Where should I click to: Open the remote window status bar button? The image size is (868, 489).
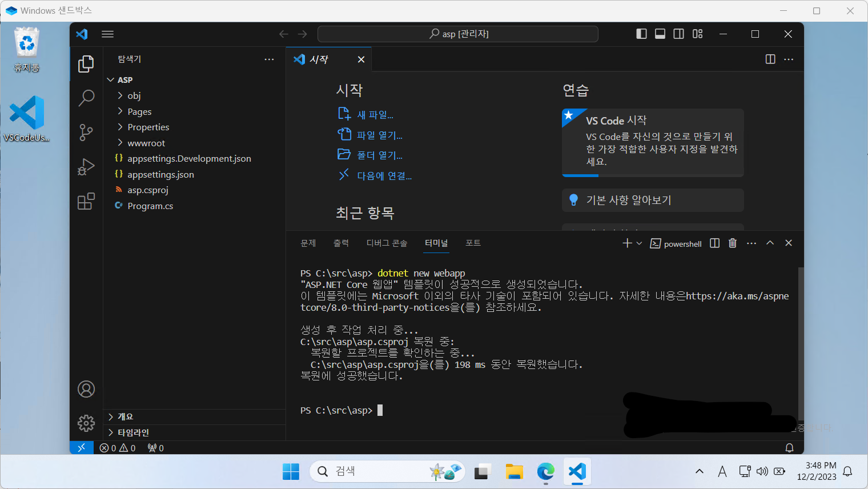[81, 447]
